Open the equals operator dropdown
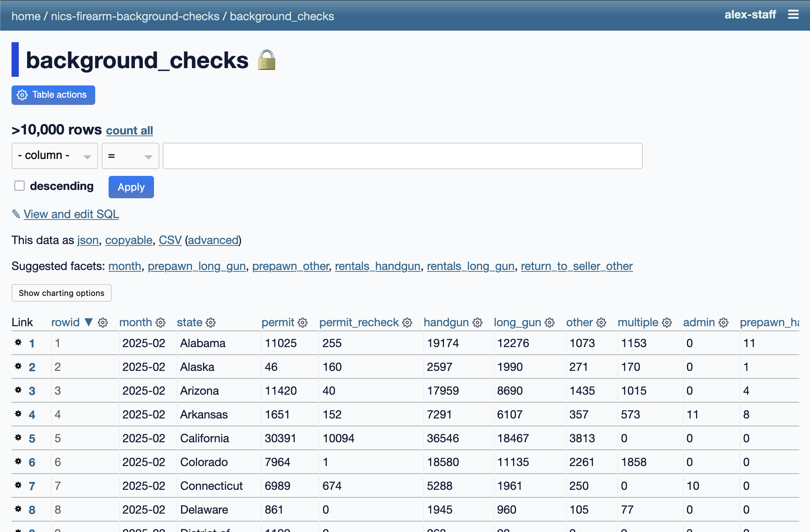The image size is (810, 532). 131,156
